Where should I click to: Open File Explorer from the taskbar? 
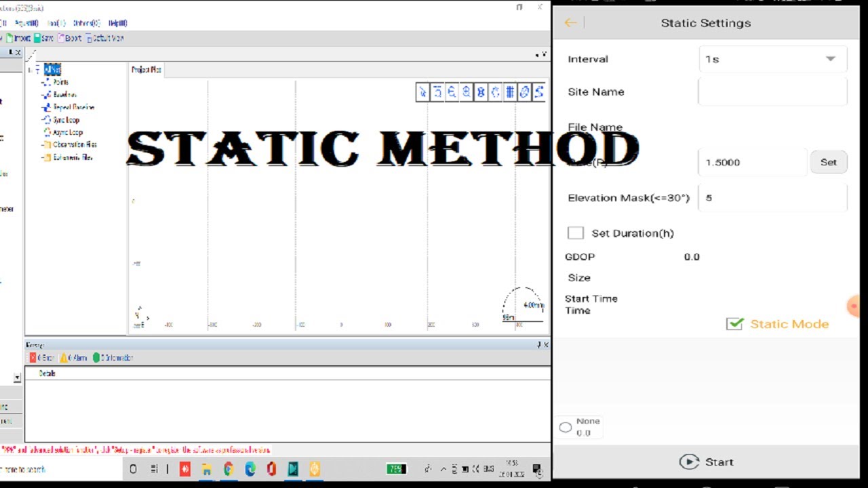[207, 469]
